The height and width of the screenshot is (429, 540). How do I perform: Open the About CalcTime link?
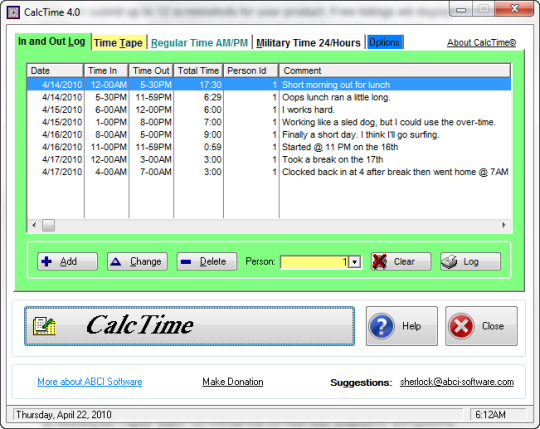481,43
